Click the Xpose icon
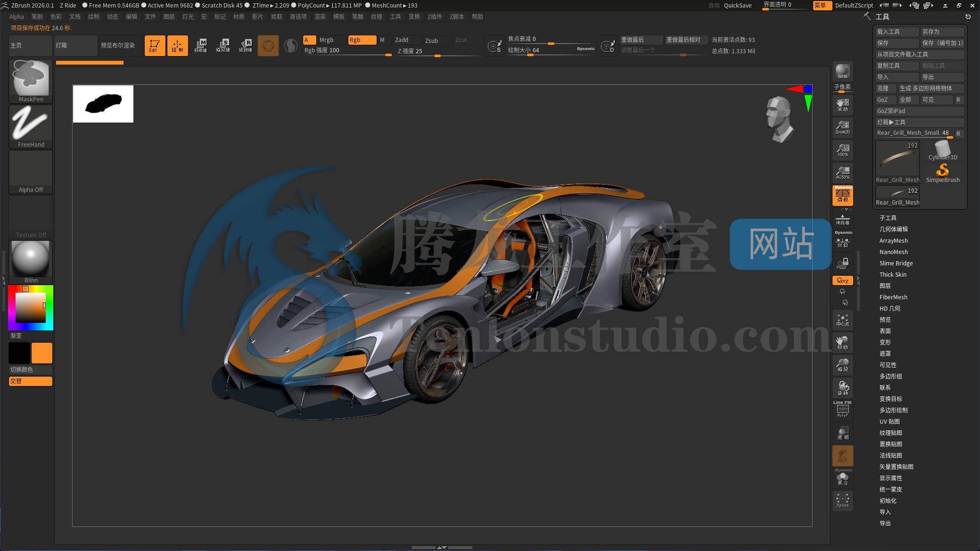 (x=843, y=501)
